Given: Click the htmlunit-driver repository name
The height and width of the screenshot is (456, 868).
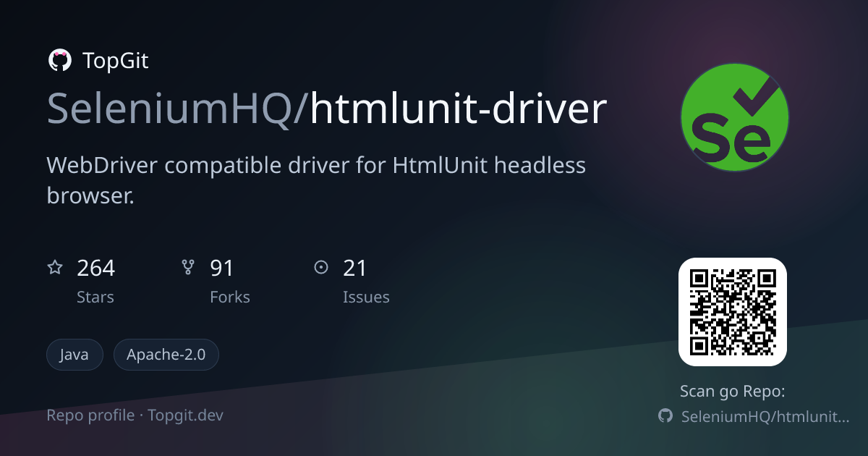Looking at the screenshot, I should click(459, 110).
